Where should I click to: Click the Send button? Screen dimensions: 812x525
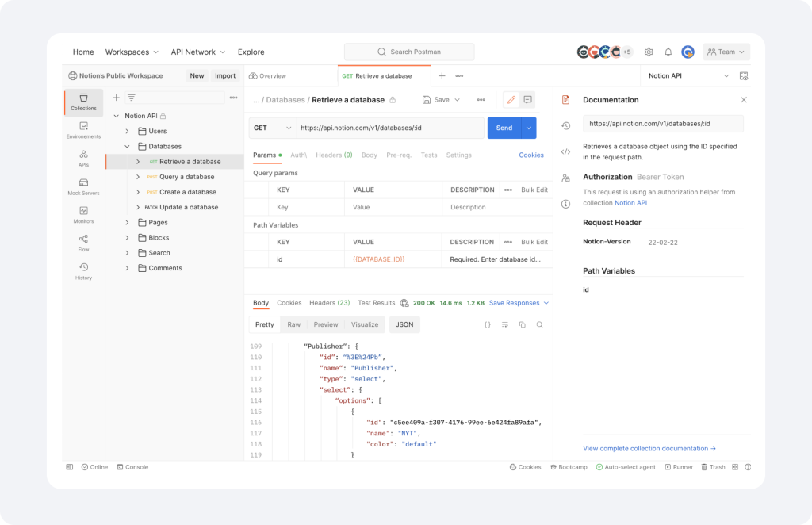[504, 128]
